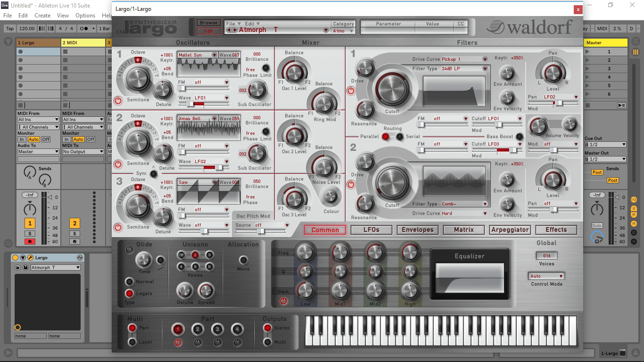Enable Oscillator 1 Limit button

coord(266,67)
